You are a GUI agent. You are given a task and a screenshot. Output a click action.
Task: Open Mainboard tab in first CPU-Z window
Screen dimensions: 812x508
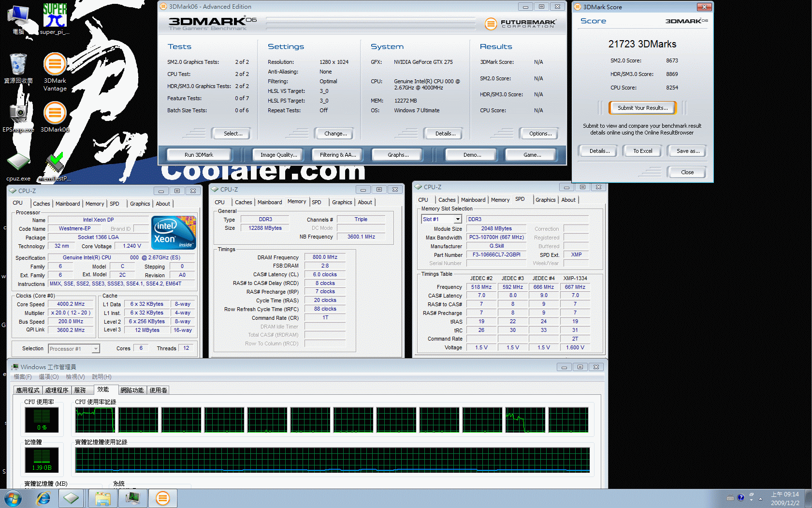(68, 204)
